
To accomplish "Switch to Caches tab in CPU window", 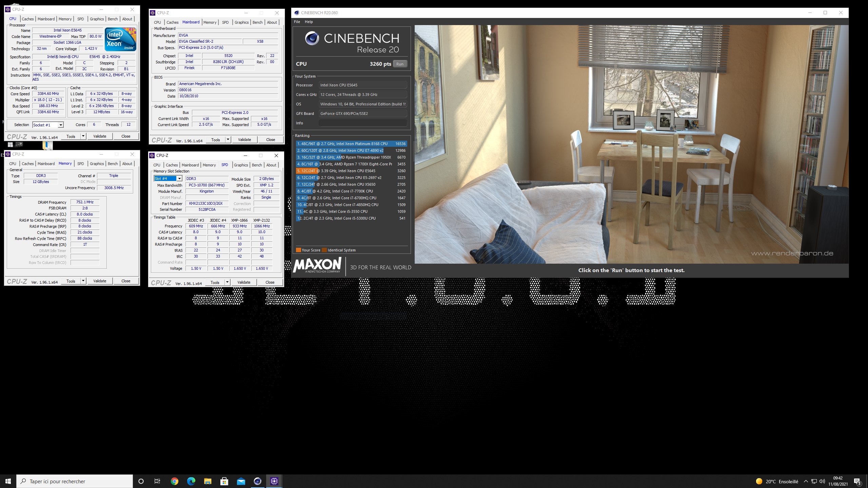I will point(28,19).
